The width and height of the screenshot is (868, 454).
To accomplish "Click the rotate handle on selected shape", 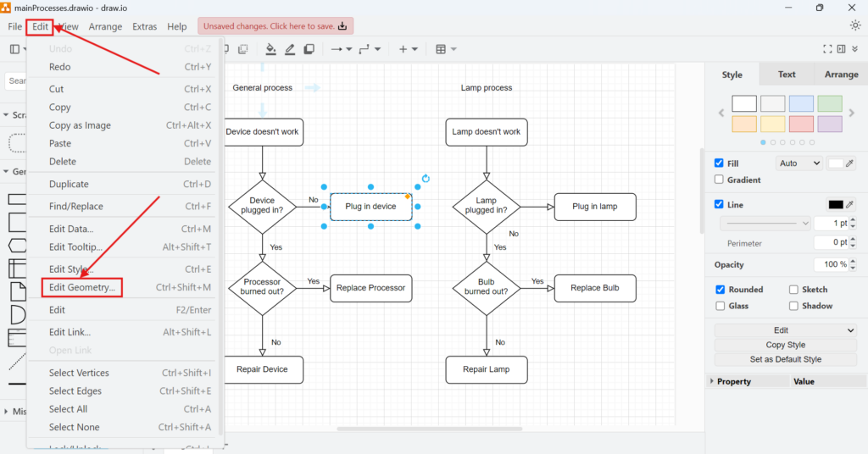I will [426, 179].
